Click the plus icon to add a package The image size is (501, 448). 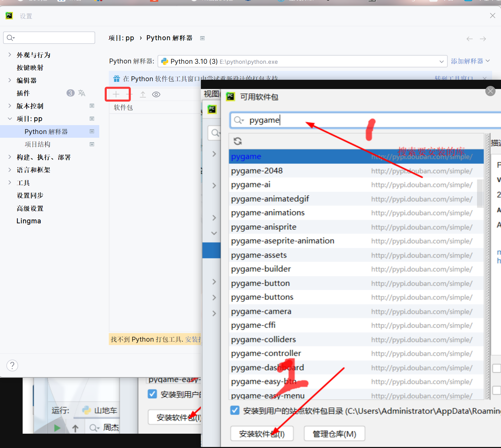click(x=116, y=94)
